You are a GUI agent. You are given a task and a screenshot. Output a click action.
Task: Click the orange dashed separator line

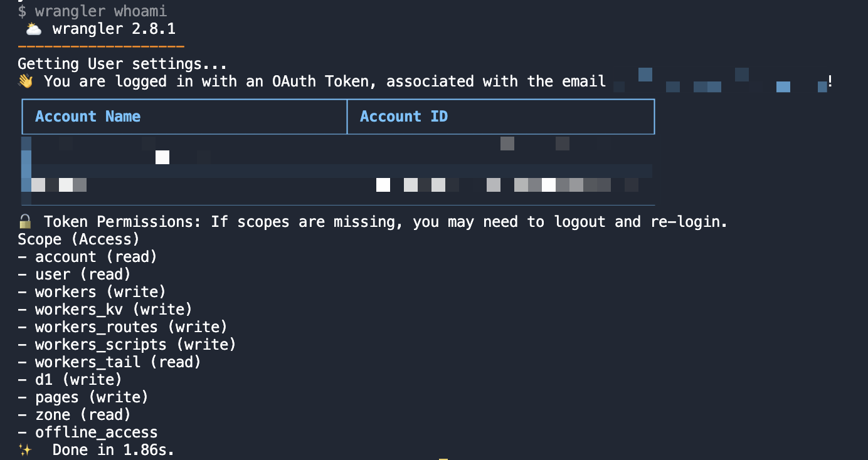click(x=101, y=46)
